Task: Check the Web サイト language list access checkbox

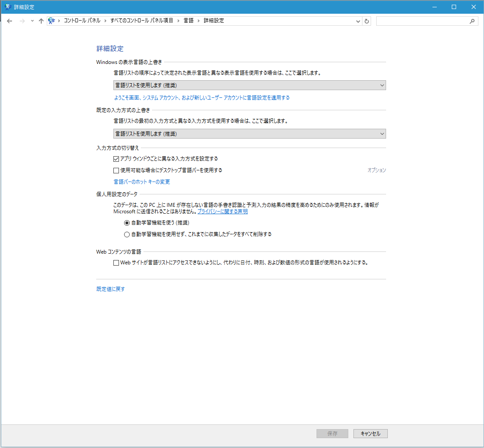Action: [x=116, y=263]
